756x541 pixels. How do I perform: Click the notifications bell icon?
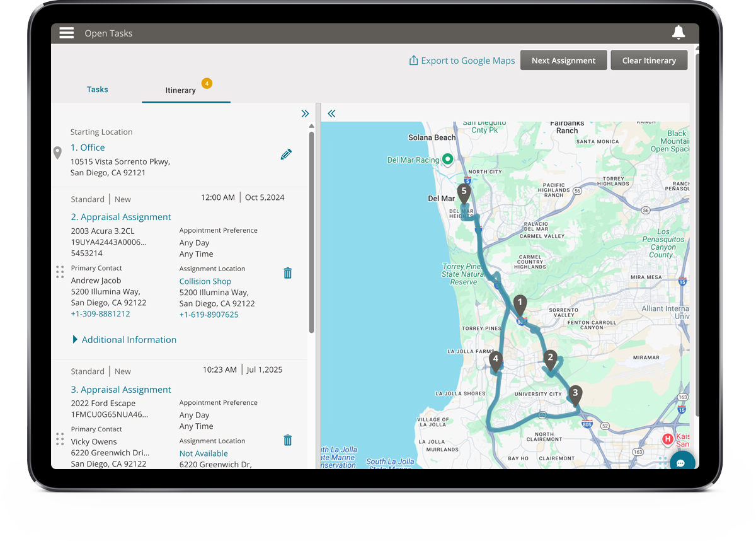pos(679,32)
